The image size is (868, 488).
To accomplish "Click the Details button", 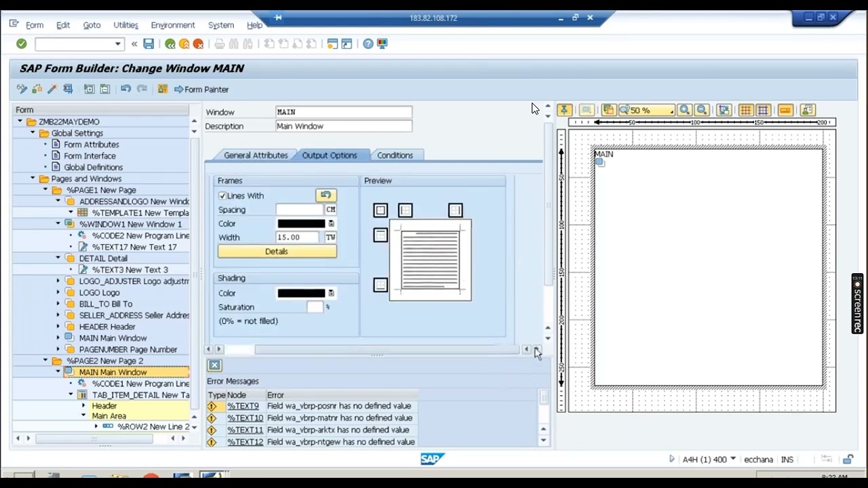I will pyautogui.click(x=277, y=251).
